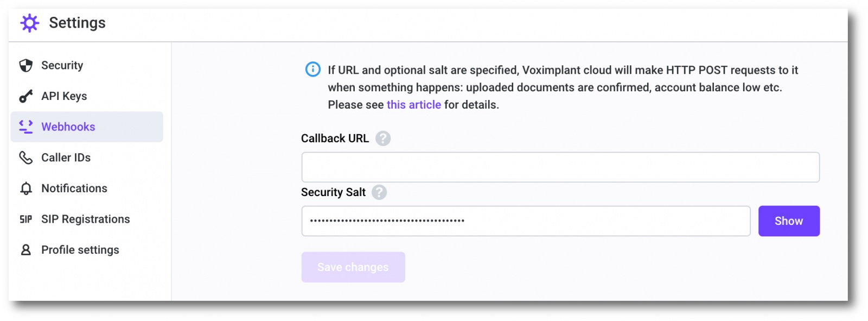Open the "this article" link
868x321 pixels.
(x=413, y=105)
